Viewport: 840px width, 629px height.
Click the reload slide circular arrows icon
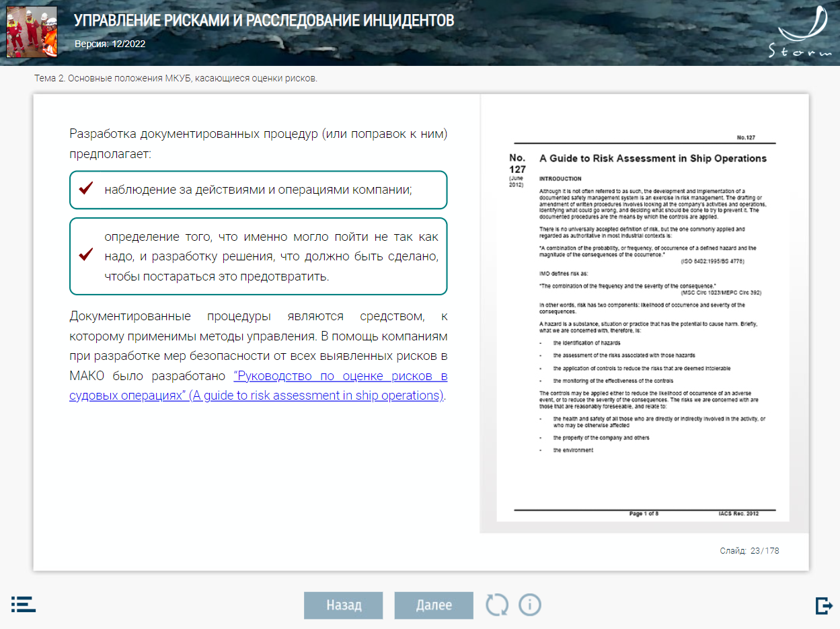pyautogui.click(x=498, y=605)
